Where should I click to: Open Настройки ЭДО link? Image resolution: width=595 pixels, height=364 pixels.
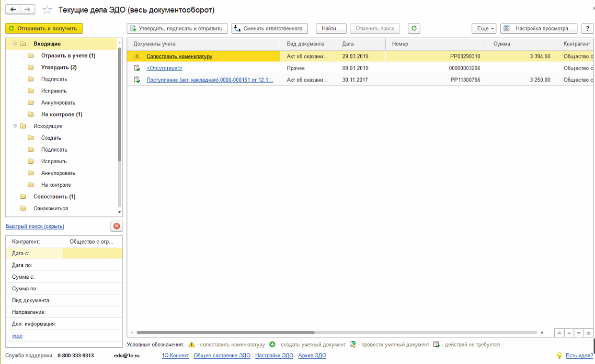[x=274, y=356]
